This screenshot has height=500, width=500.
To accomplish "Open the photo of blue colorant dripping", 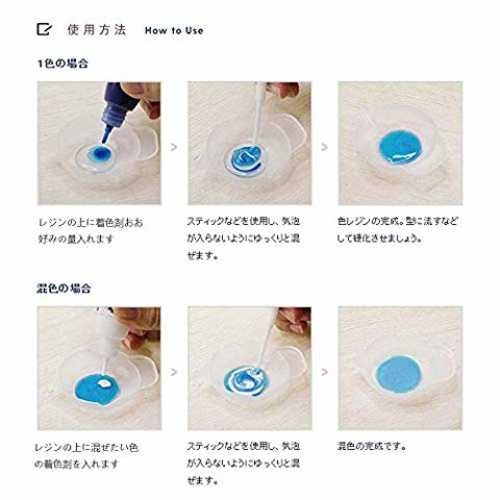I will point(99,143).
